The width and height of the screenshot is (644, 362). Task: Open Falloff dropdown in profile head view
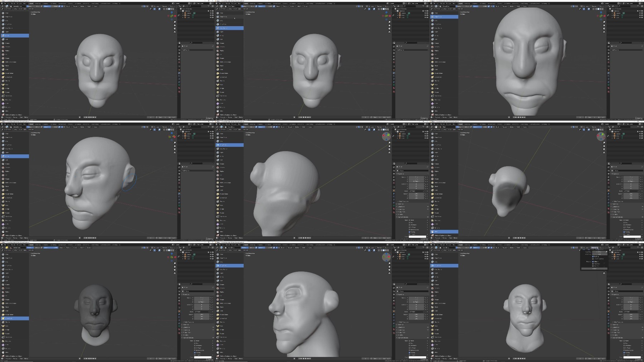click(x=304, y=247)
